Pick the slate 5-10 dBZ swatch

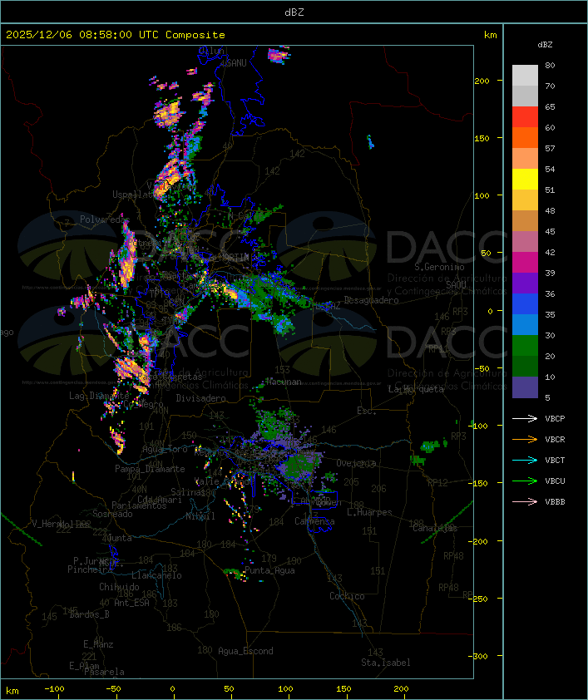525,387
